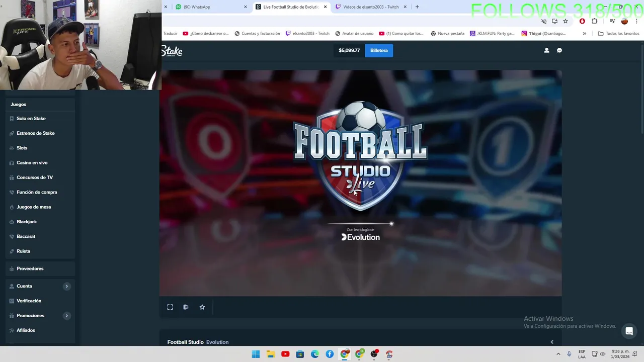This screenshot has width=644, height=362.
Task: Toggle theatre mode icon below game
Action: [x=186, y=307]
